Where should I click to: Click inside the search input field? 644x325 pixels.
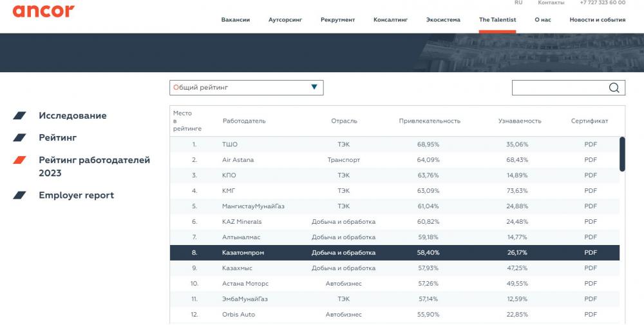tap(558, 88)
